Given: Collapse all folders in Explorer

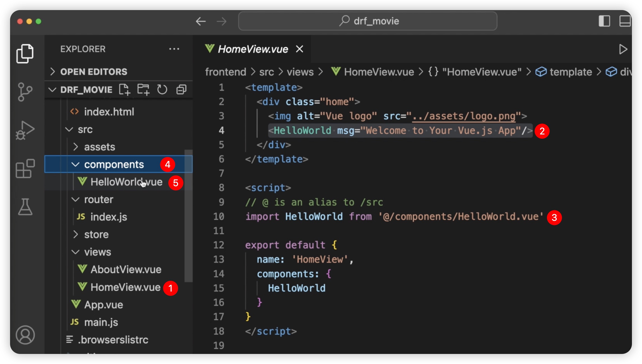Looking at the screenshot, I should [181, 90].
